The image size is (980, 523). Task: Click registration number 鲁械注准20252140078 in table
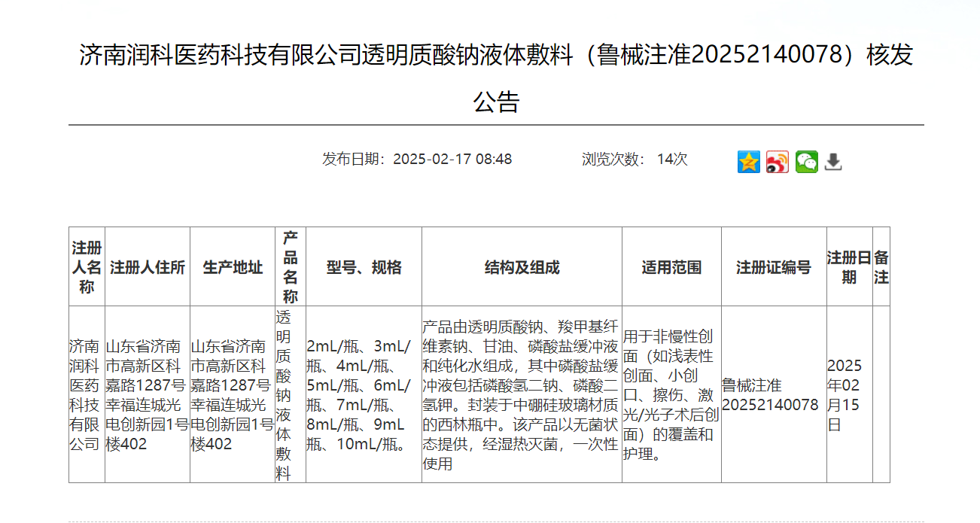770,395
